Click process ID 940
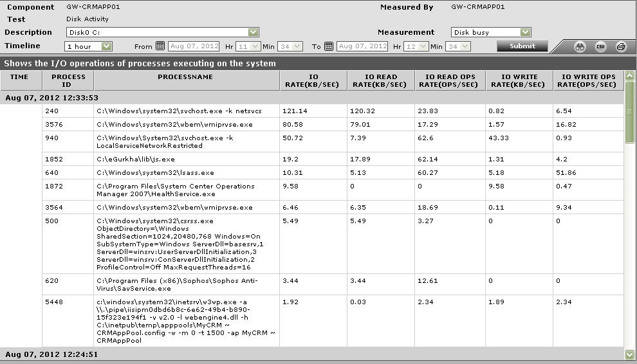637x364 pixels. pyautogui.click(x=51, y=138)
